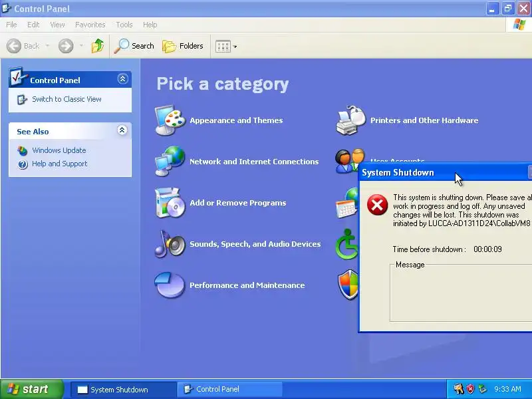This screenshot has height=399, width=532.
Task: Open Appearance and Themes palette icon
Action: click(x=170, y=120)
